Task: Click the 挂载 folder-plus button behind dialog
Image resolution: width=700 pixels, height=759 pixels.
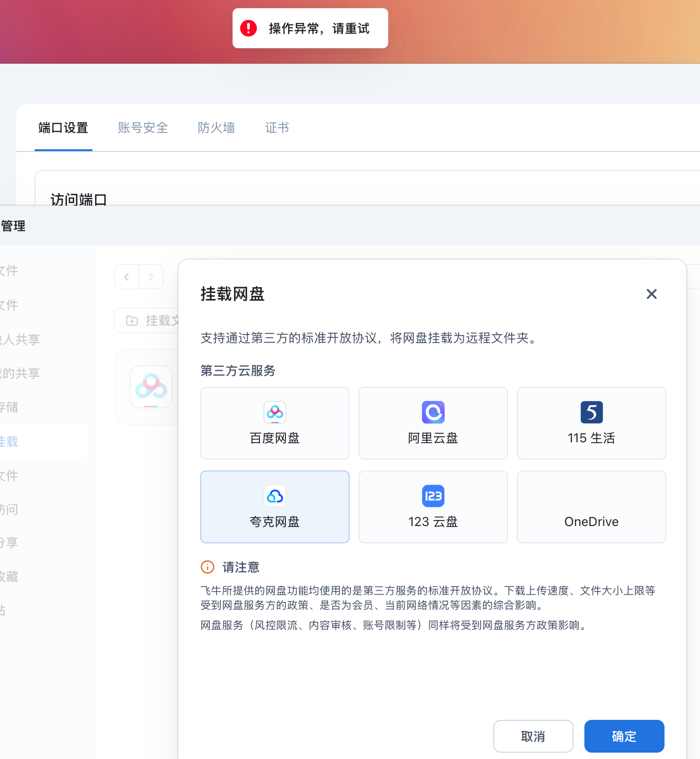Action: point(147,321)
